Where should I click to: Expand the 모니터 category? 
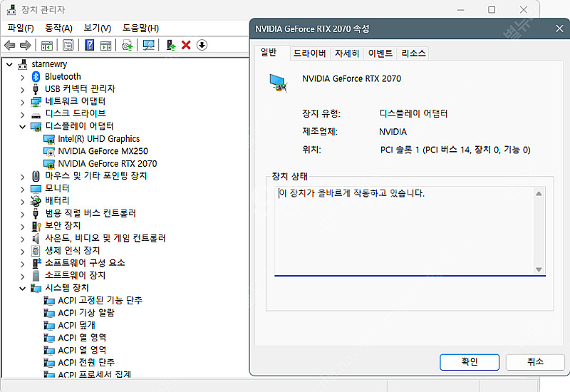23,190
